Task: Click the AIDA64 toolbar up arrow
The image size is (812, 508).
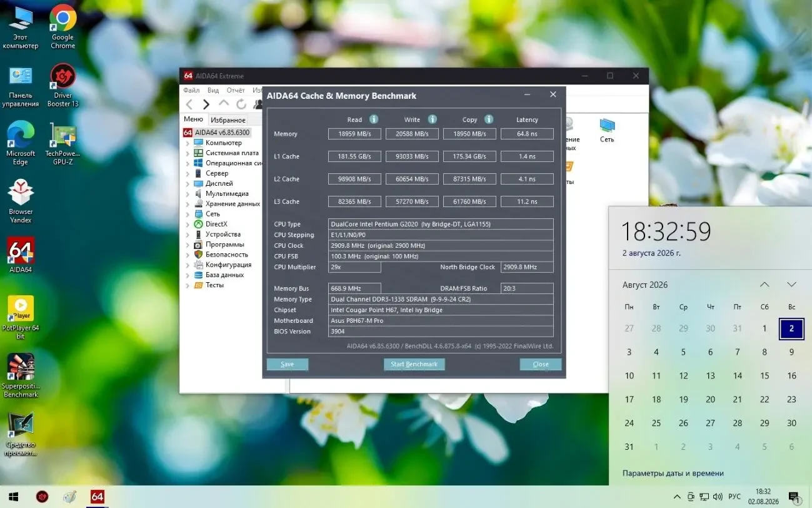Action: [x=224, y=104]
